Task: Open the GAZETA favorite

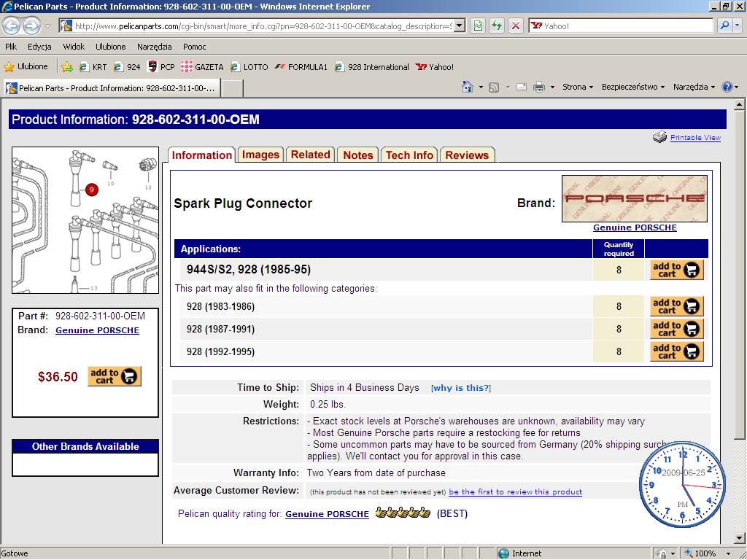Action: click(x=203, y=67)
